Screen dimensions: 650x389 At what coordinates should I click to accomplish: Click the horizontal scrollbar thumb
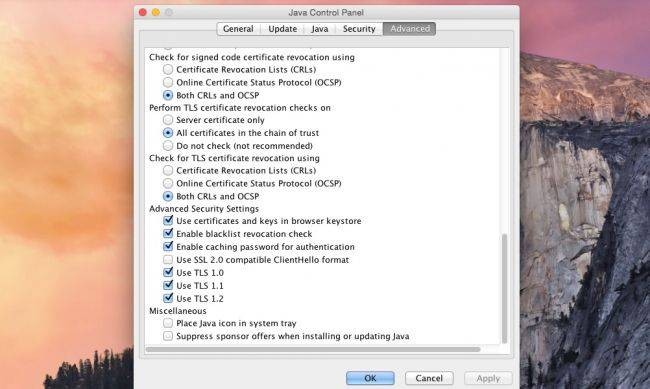click(313, 350)
